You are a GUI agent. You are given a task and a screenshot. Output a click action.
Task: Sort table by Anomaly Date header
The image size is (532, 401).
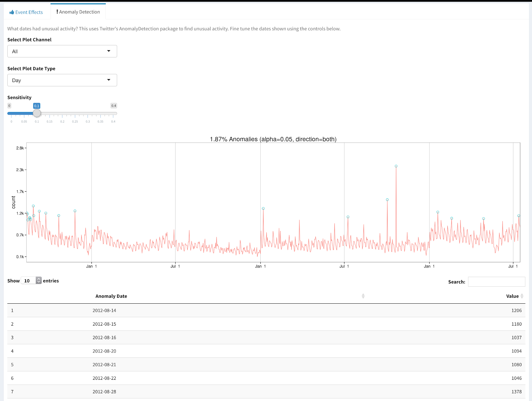[x=111, y=296]
